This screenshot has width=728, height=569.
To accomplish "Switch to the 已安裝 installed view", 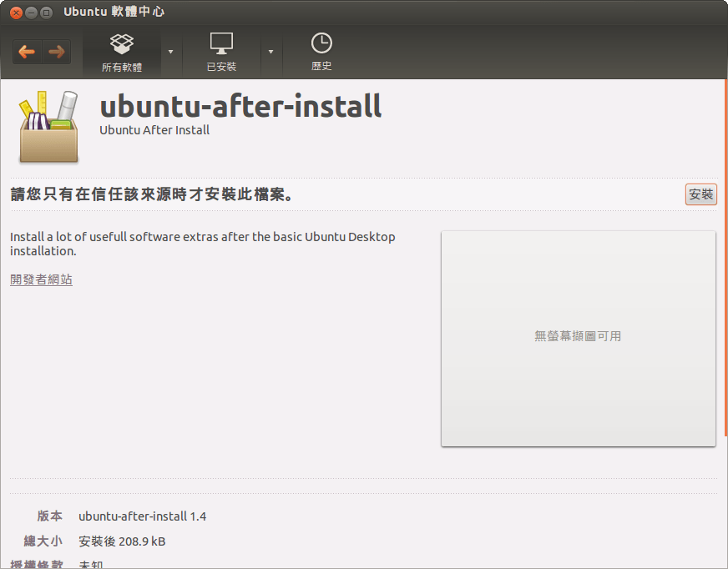I will click(x=221, y=53).
